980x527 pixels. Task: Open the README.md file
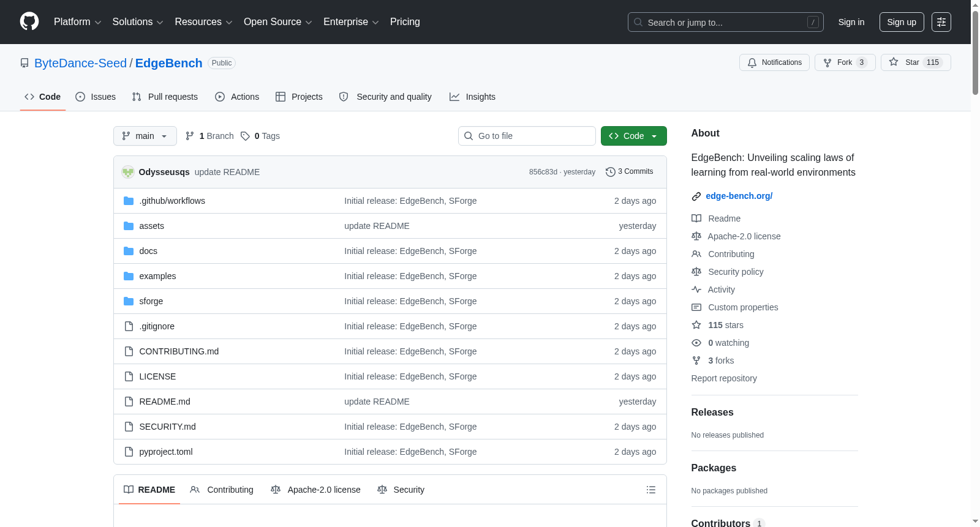165,402
